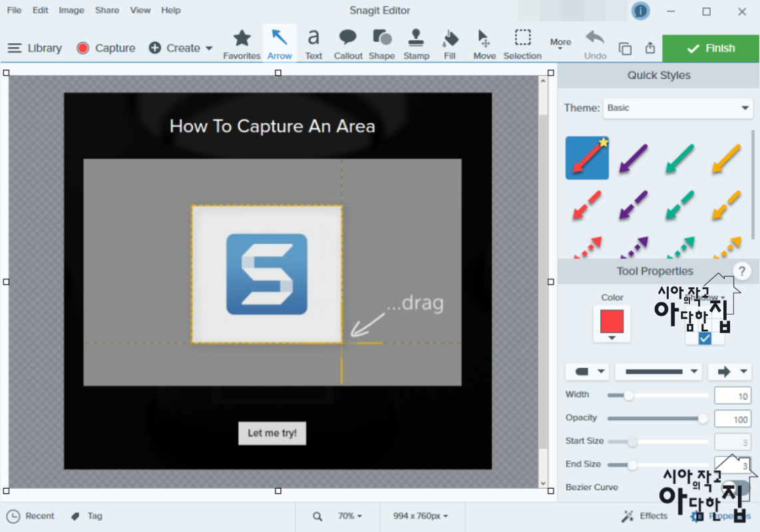Image resolution: width=760 pixels, height=532 pixels.
Task: Open the Recent tray
Action: coord(30,516)
